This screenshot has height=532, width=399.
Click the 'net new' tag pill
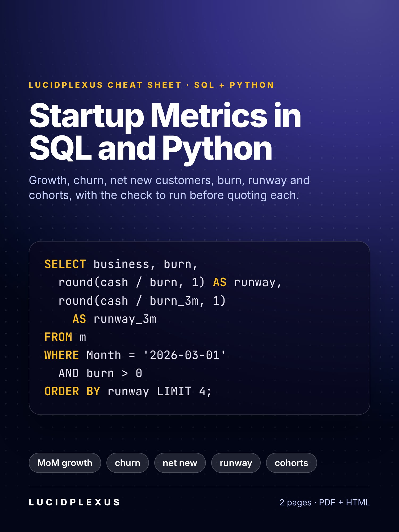[180, 463]
